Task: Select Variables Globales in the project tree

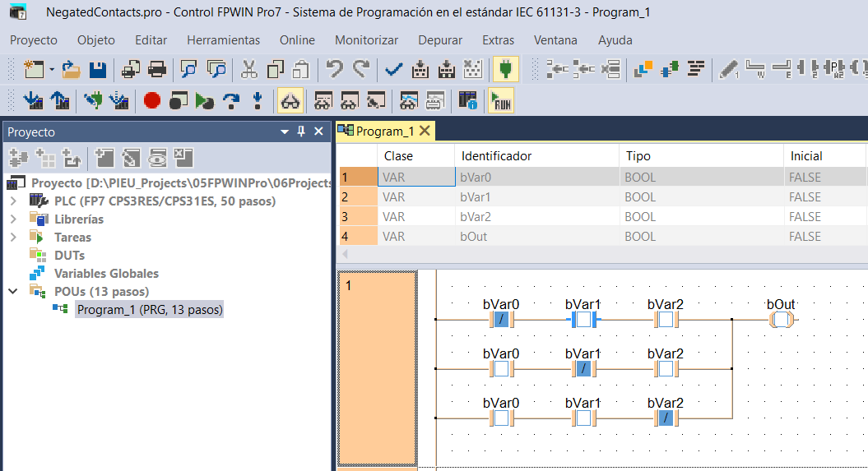Action: (106, 273)
